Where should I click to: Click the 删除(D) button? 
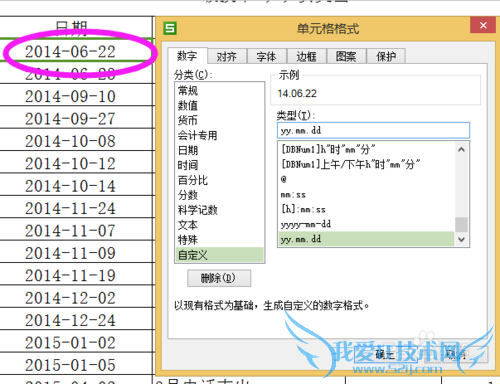coord(219,278)
